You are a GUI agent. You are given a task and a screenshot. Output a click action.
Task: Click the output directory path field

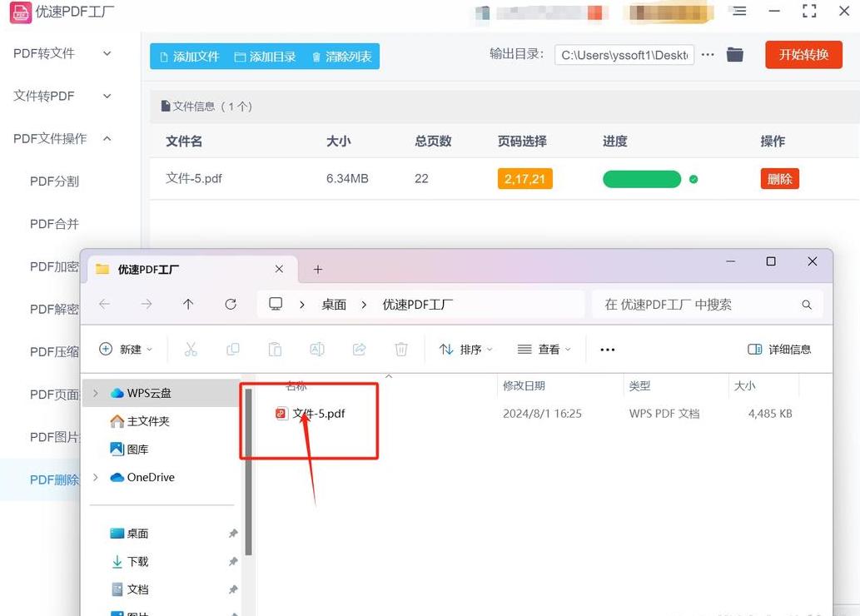(624, 55)
